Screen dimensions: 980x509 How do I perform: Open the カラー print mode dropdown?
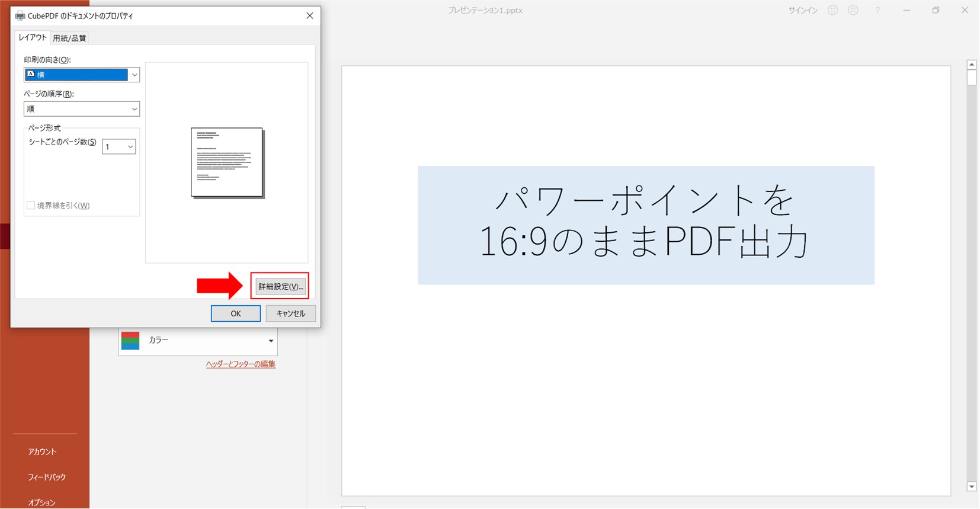[198, 341]
